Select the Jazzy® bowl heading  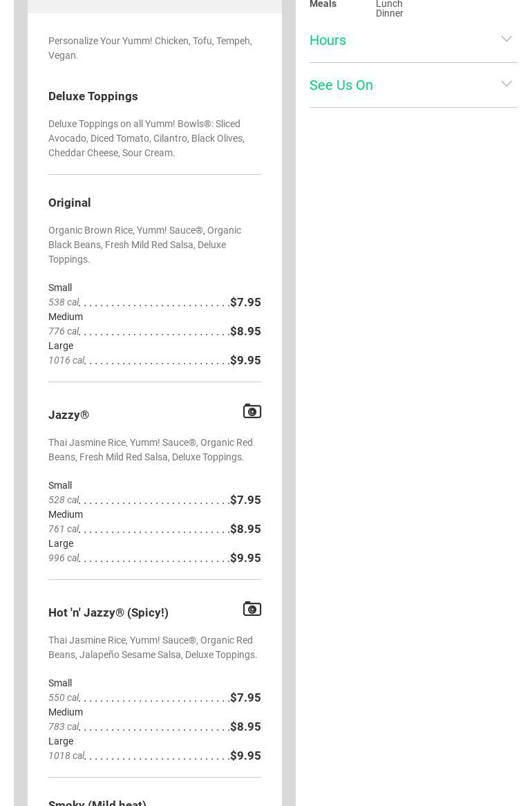point(68,415)
